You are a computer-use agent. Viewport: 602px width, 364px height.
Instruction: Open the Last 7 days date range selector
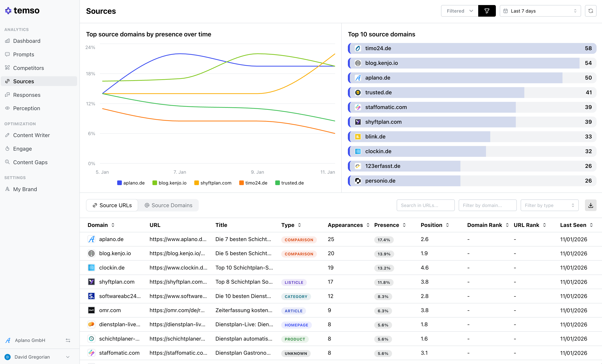point(540,11)
